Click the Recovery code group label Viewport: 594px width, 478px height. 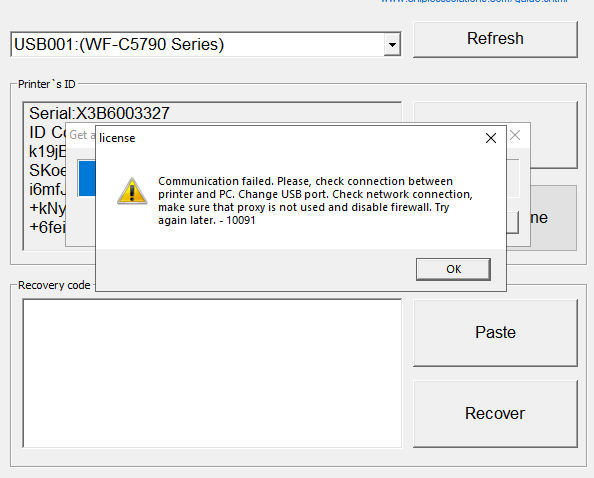54,285
